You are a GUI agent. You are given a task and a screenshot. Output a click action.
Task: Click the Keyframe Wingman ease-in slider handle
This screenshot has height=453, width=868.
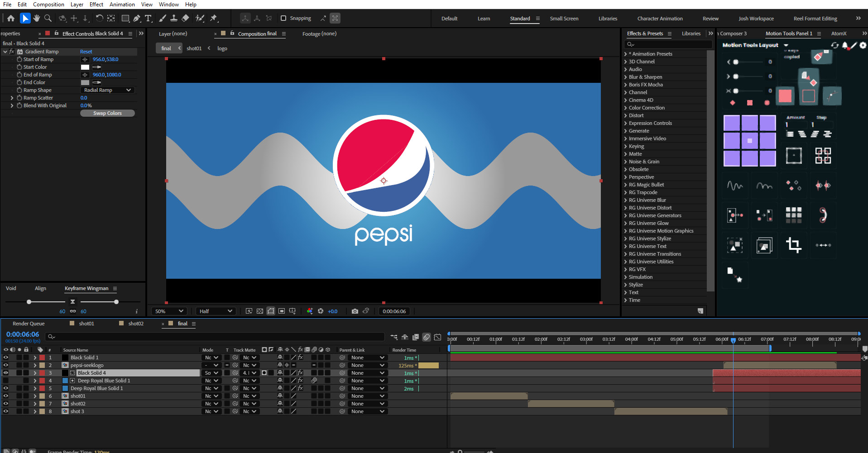[29, 302]
